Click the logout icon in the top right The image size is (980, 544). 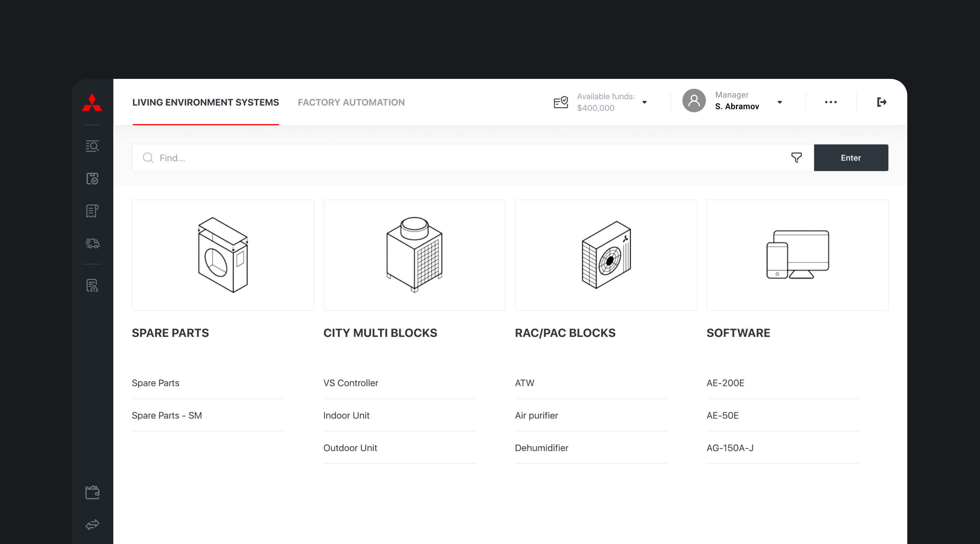(881, 102)
